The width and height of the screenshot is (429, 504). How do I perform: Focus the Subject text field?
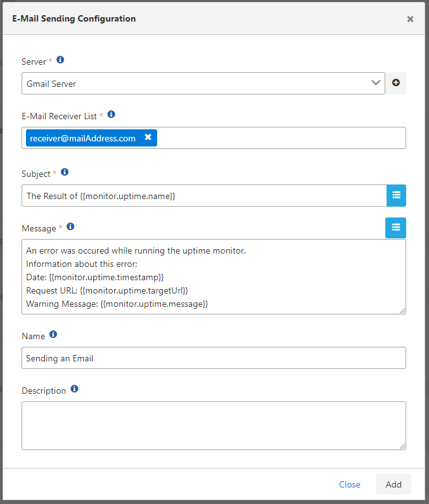[203, 196]
